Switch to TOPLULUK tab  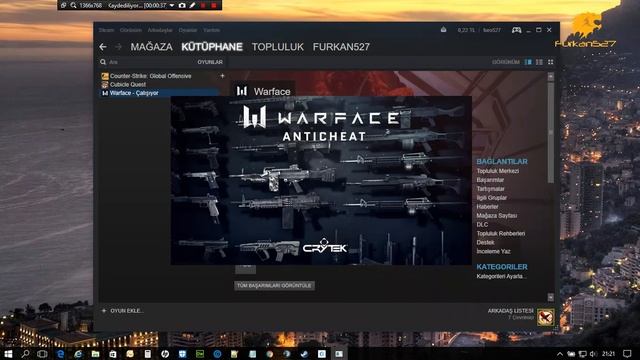pos(278,47)
